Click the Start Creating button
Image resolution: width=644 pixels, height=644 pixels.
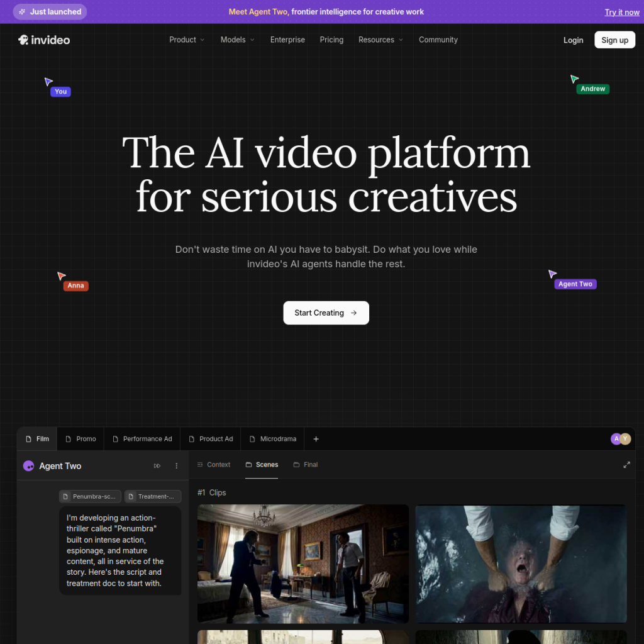coord(326,313)
